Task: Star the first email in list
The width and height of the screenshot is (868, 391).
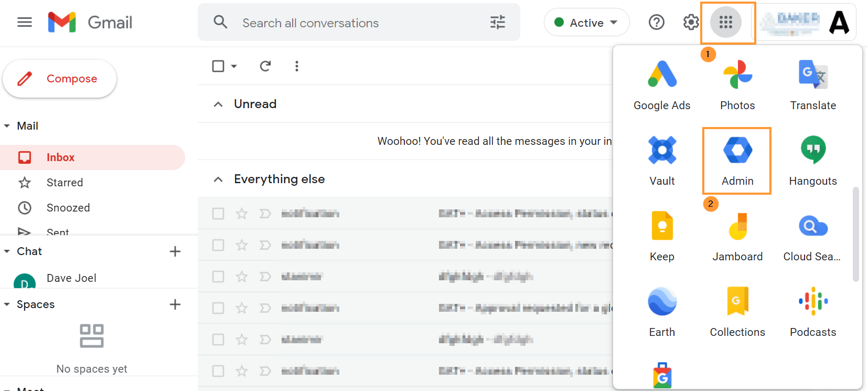Action: pos(241,214)
